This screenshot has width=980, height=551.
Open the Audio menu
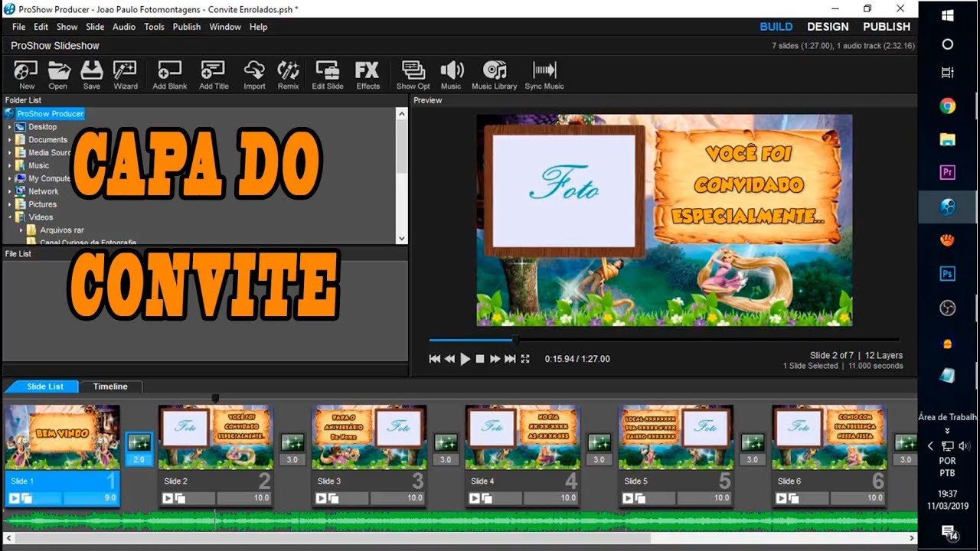[x=124, y=27]
